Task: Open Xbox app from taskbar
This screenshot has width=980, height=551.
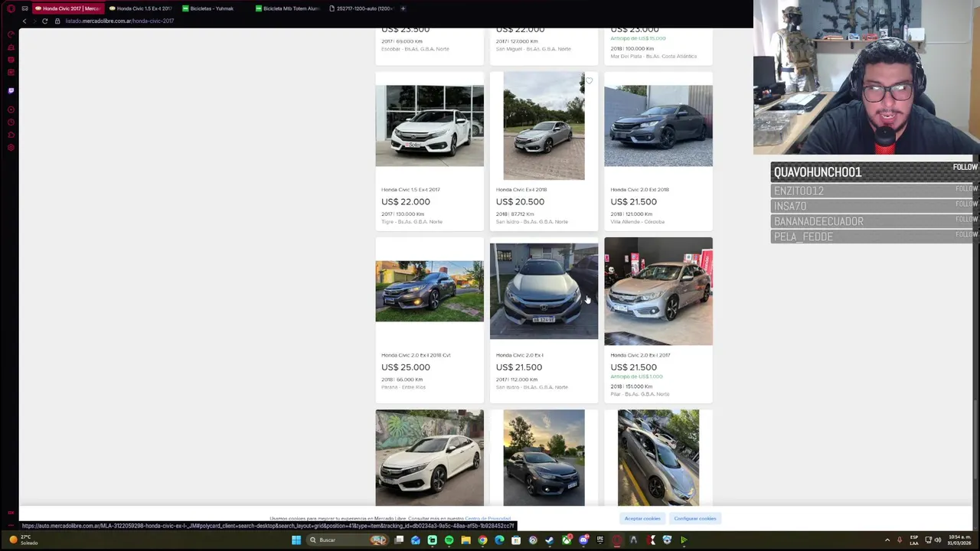Action: tap(567, 540)
